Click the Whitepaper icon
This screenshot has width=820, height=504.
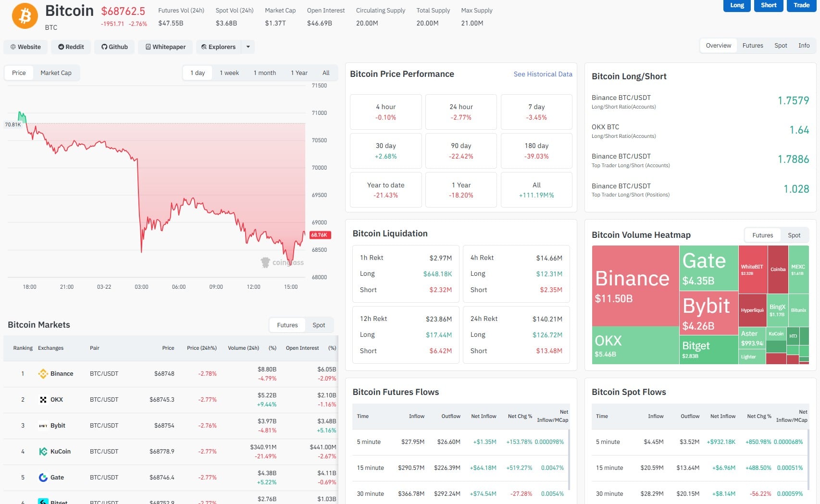pos(149,47)
